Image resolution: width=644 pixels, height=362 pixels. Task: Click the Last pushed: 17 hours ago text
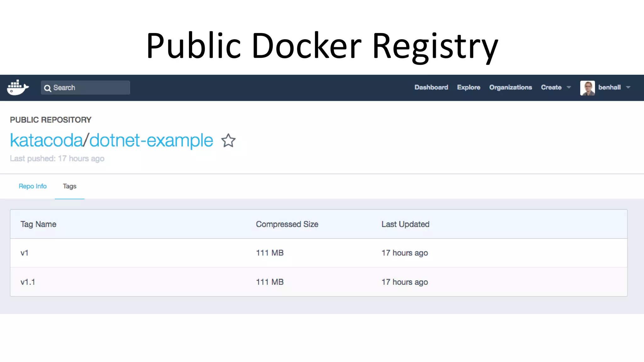[x=57, y=159]
